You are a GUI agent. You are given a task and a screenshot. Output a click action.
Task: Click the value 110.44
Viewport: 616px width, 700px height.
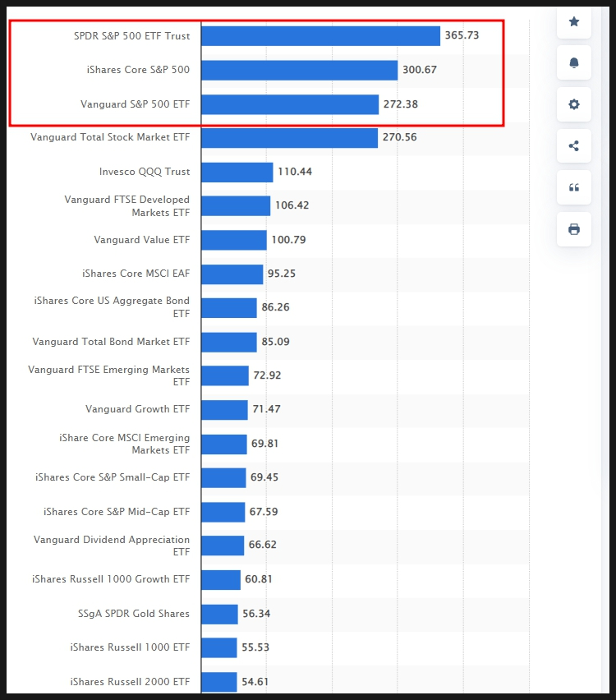tap(295, 172)
